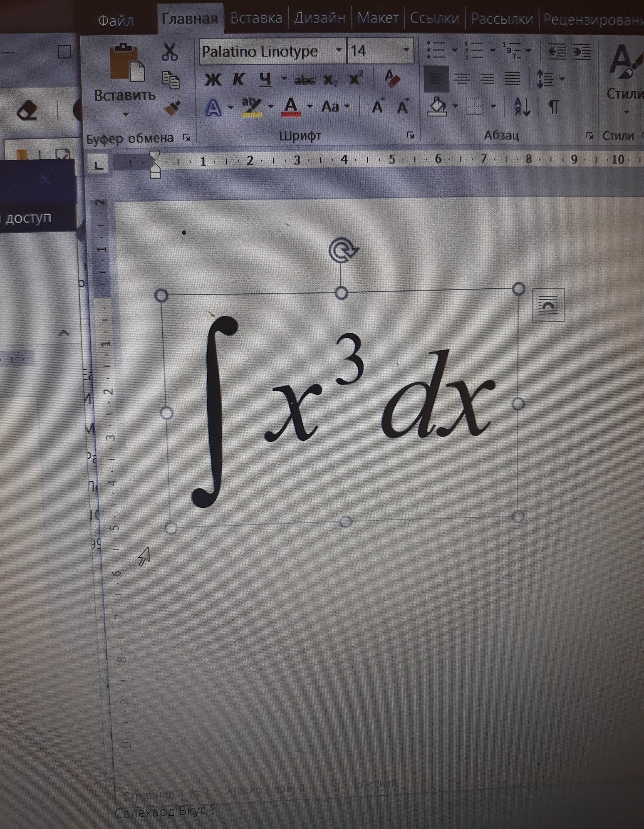Screen dimensions: 644x829
Task: Sort text with the A-Я sort icon
Action: click(522, 107)
